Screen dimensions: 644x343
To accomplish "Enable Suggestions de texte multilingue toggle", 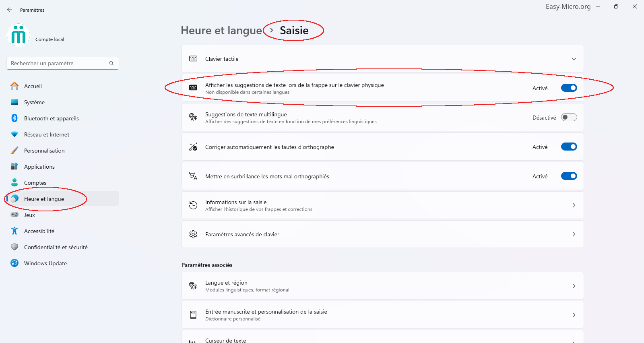I will 569,117.
